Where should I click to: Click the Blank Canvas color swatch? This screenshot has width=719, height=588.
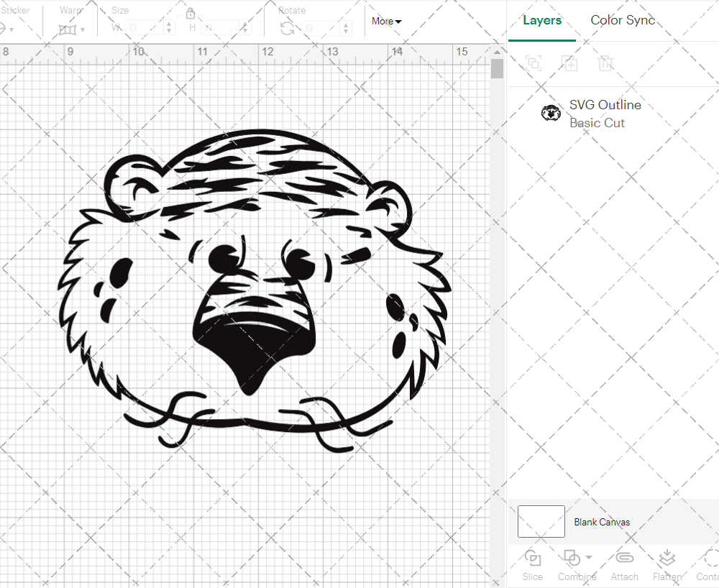[x=541, y=522]
